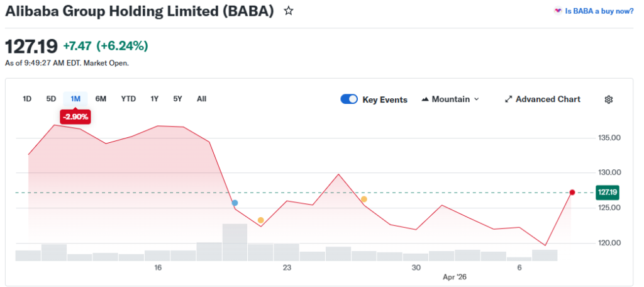Click the first orange key event dot
This screenshot has width=644, height=287.
coord(260,220)
